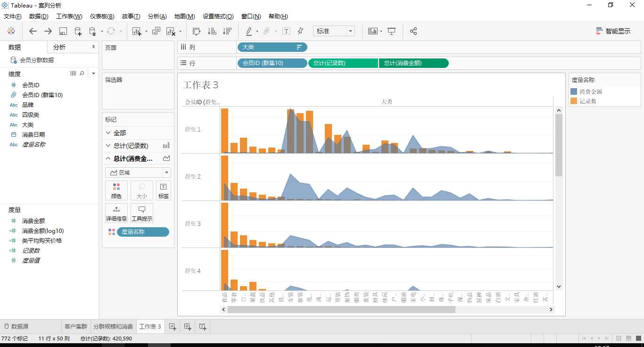Expand the 总计(记录数) marks section
The height and width of the screenshot is (347, 644).
click(108, 146)
